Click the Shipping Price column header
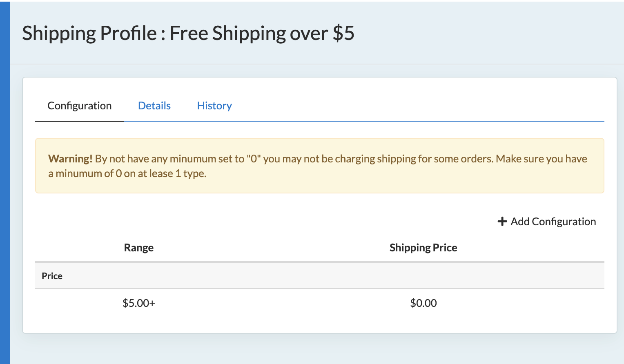 click(423, 248)
